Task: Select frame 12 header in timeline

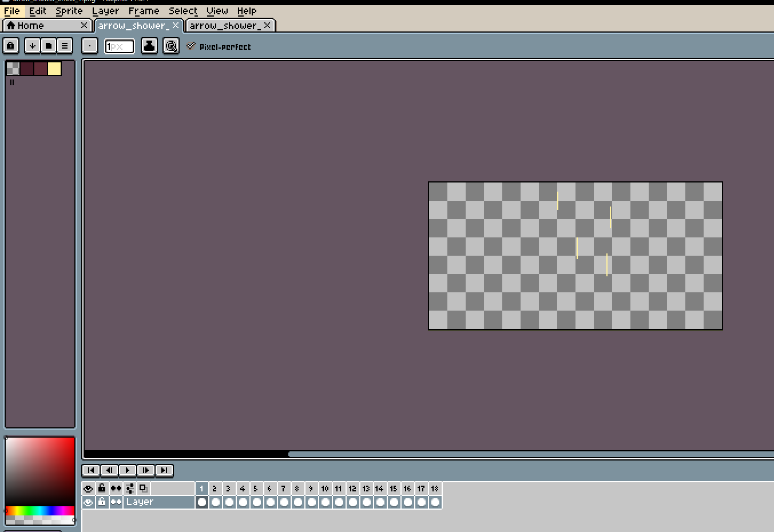Action: pos(352,489)
